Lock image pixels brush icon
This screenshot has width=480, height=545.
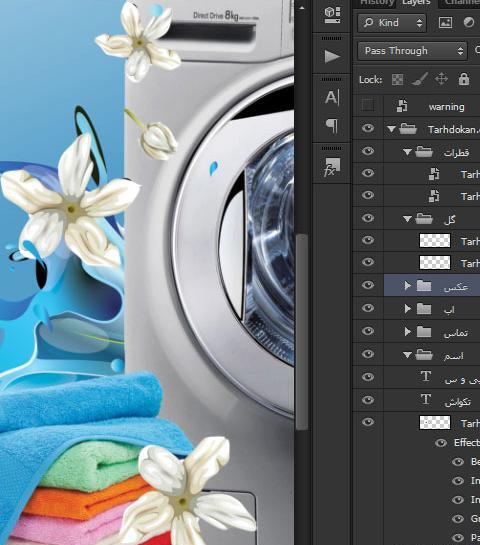[x=420, y=80]
